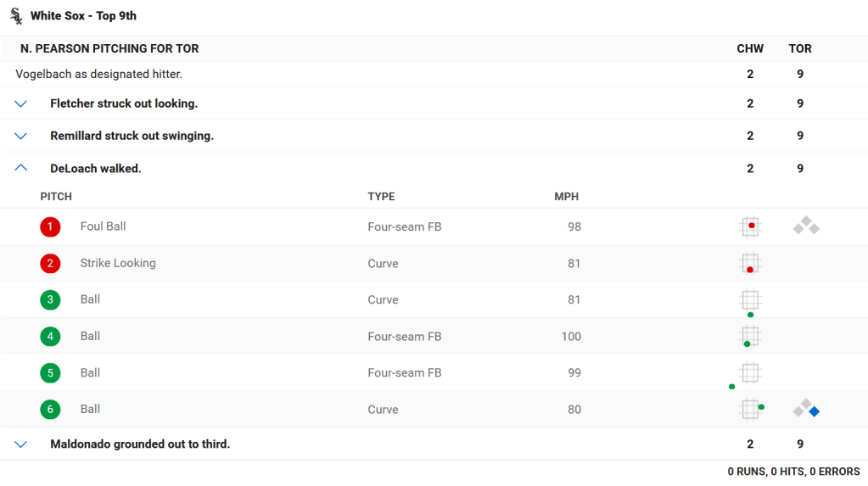
Task: Click the Vogelbach as designated hitter row
Action: pos(99,75)
